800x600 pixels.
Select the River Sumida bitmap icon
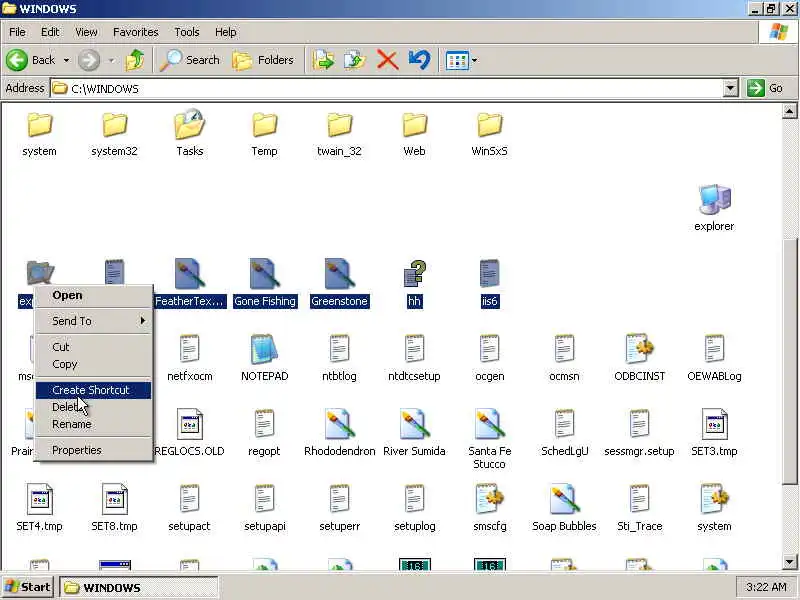coord(414,424)
